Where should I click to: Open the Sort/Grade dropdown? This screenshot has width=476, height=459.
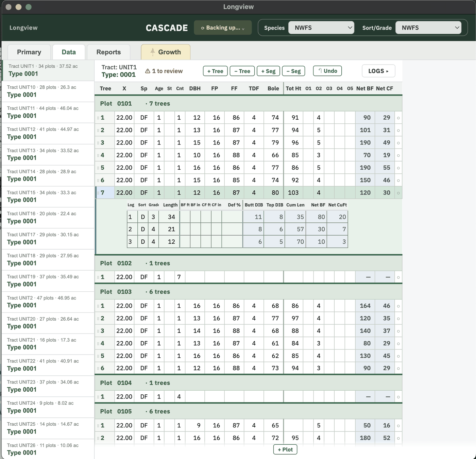click(428, 28)
